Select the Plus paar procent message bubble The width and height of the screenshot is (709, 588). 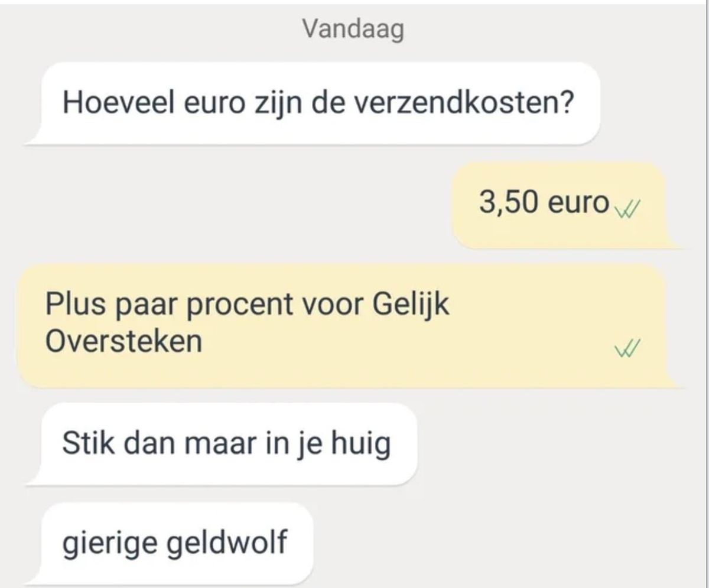point(350,326)
